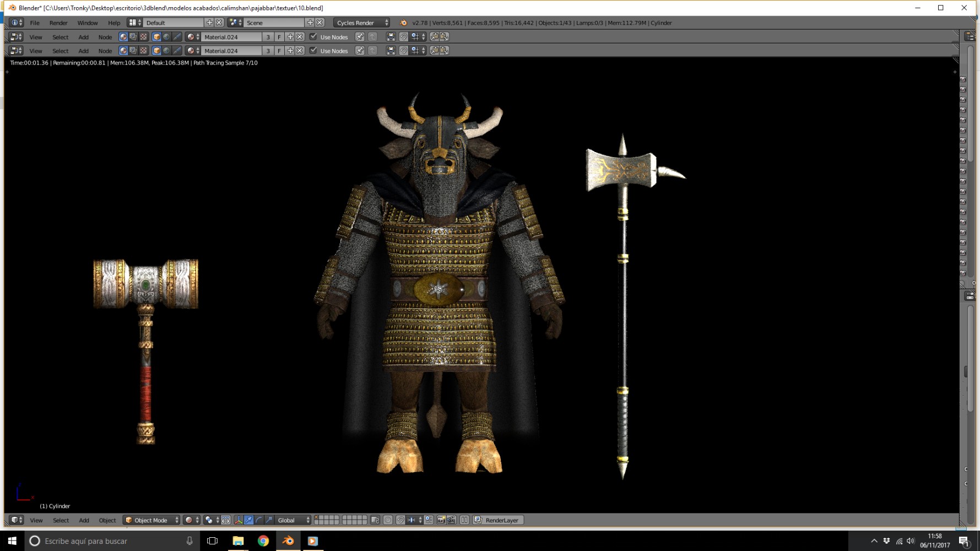980x551 pixels.
Task: Open File Explorer from the taskbar
Action: 238,541
